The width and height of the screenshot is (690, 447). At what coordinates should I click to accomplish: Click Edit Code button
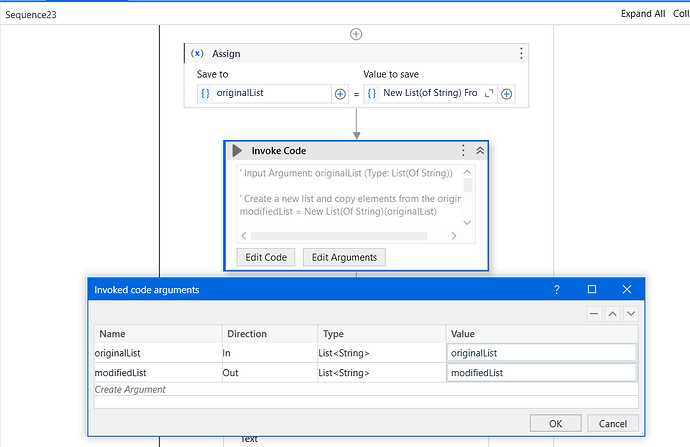[x=266, y=257]
